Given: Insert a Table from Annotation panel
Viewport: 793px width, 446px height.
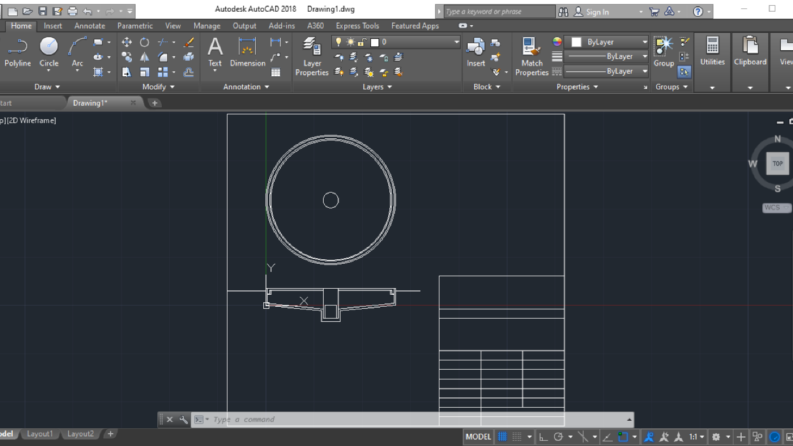Looking at the screenshot, I should point(276,72).
